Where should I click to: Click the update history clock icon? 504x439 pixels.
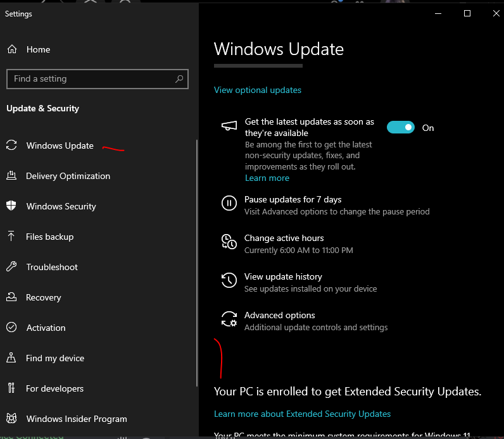tap(229, 280)
